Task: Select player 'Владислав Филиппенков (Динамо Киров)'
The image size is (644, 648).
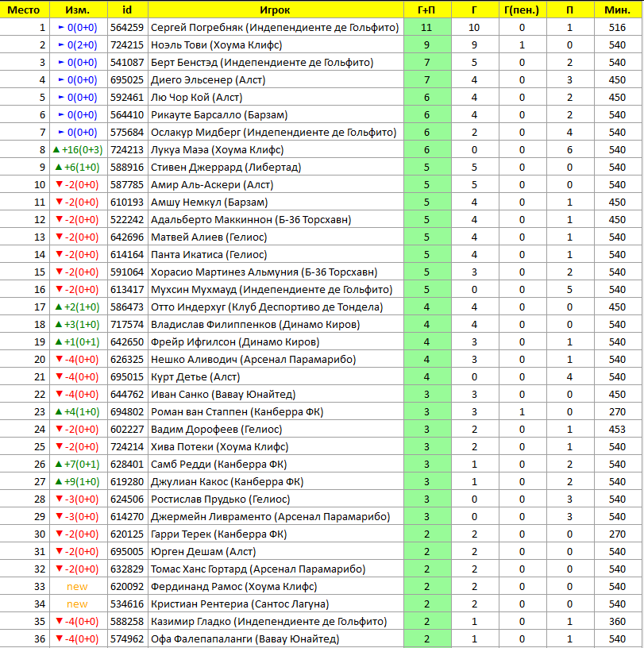Action: click(256, 325)
